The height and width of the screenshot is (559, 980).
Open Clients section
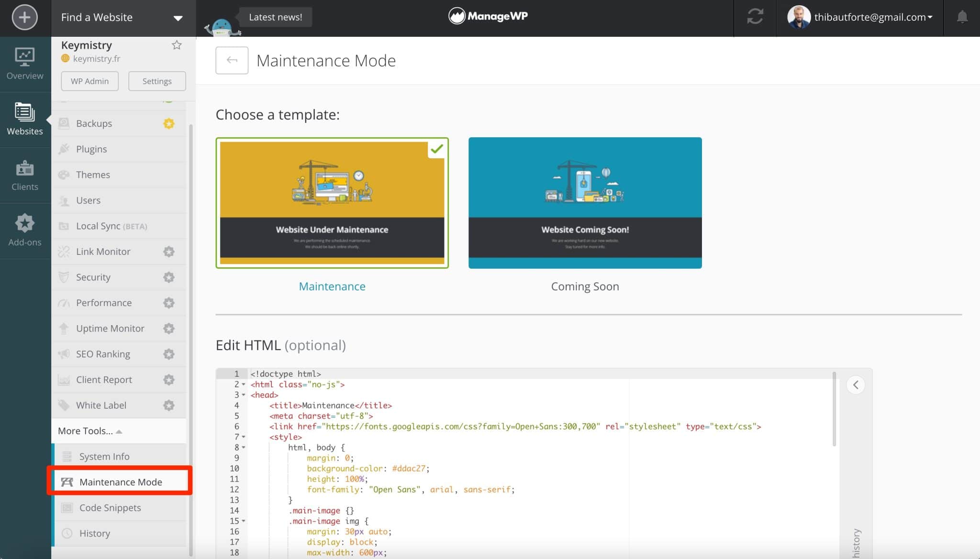(x=24, y=175)
